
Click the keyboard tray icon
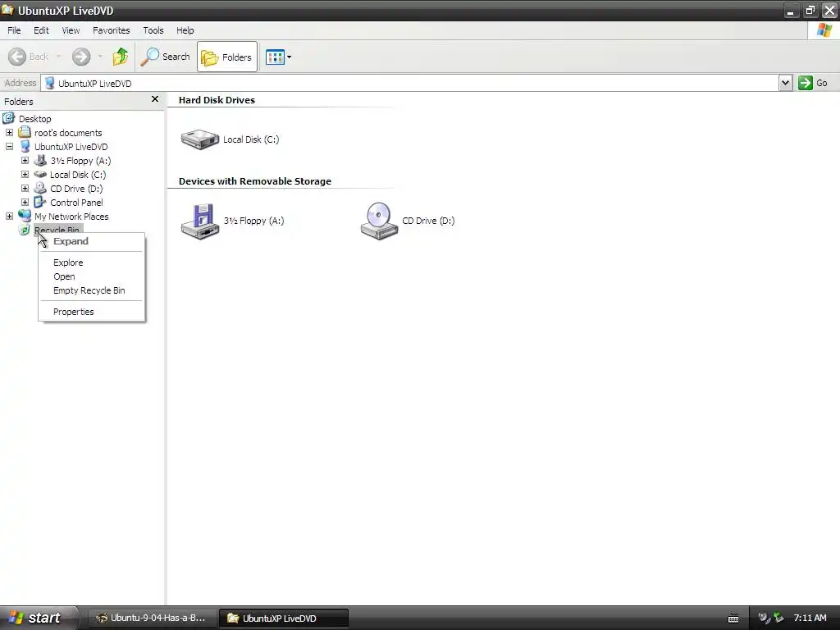(733, 619)
